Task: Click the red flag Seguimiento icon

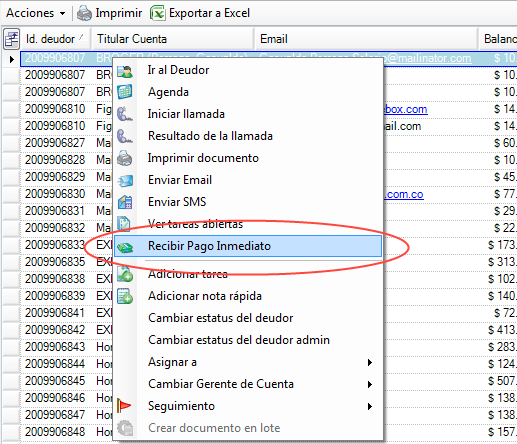Action: (x=124, y=406)
